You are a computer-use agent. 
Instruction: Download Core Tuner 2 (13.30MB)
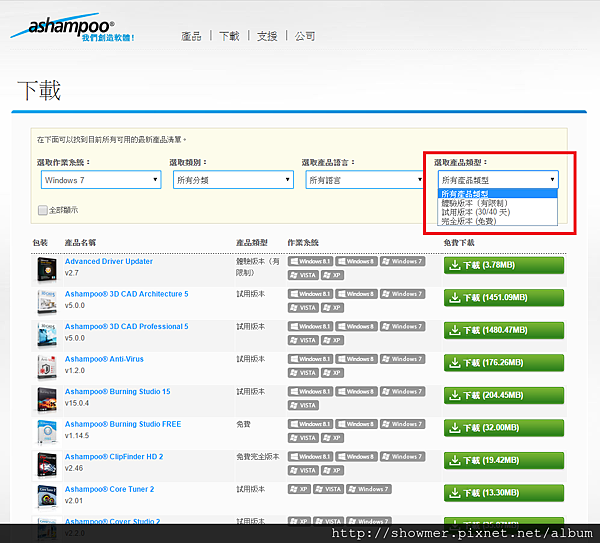click(504, 493)
